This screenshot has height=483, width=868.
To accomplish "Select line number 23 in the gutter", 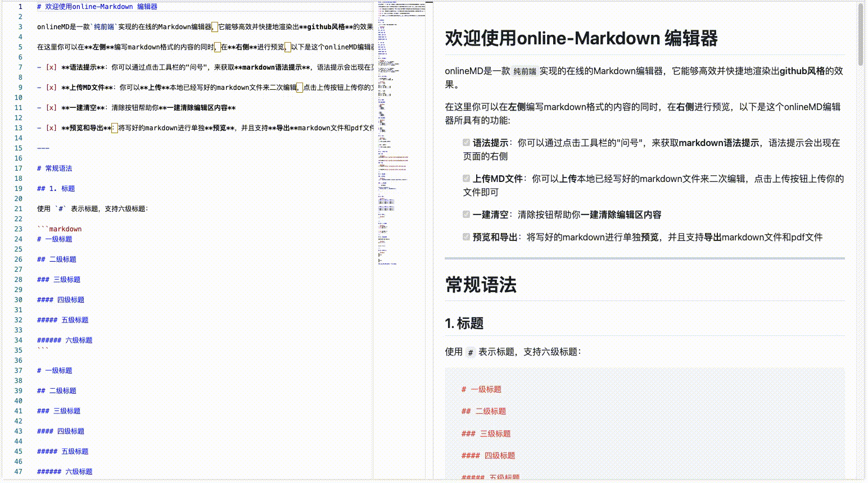I will tap(18, 229).
